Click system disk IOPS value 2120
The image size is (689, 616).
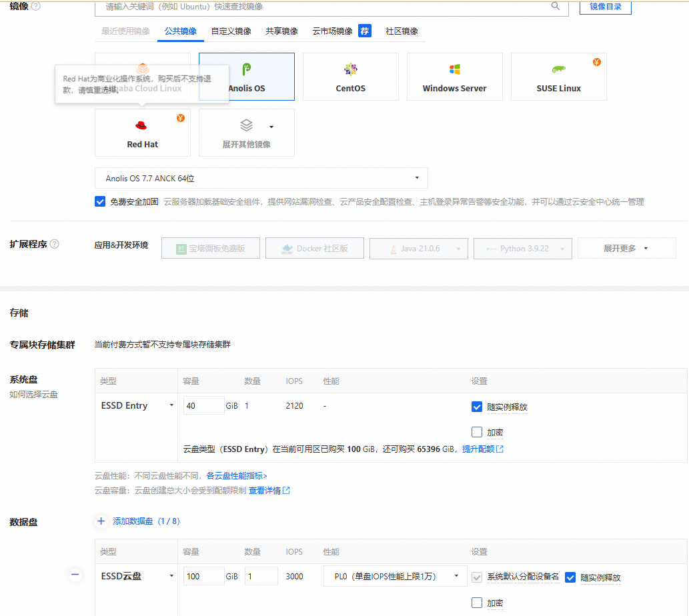coord(294,406)
